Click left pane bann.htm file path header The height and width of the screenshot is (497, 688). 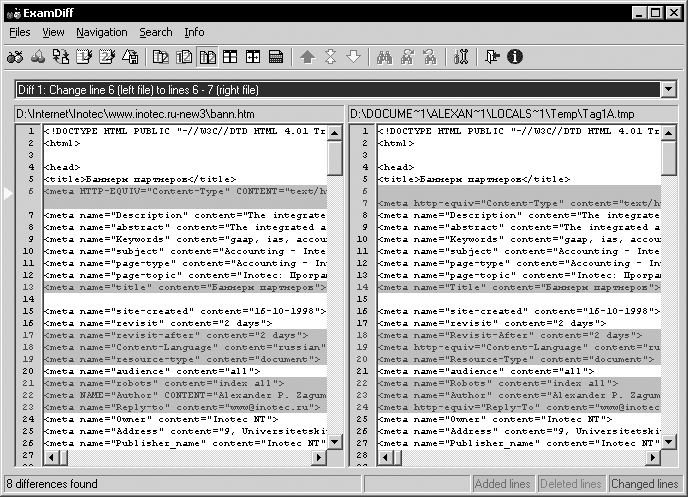pyautogui.click(x=179, y=114)
